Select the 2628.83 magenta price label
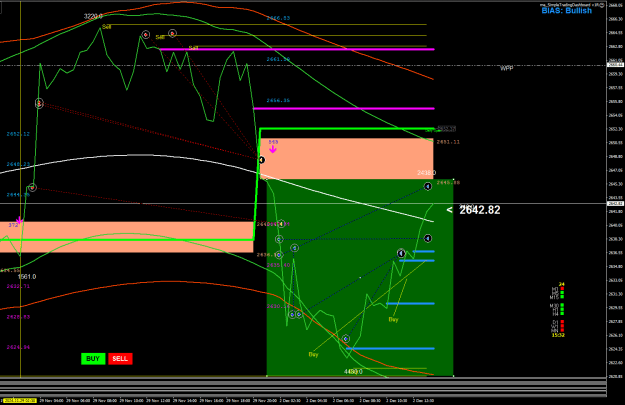625x405 pixels. (x=18, y=317)
